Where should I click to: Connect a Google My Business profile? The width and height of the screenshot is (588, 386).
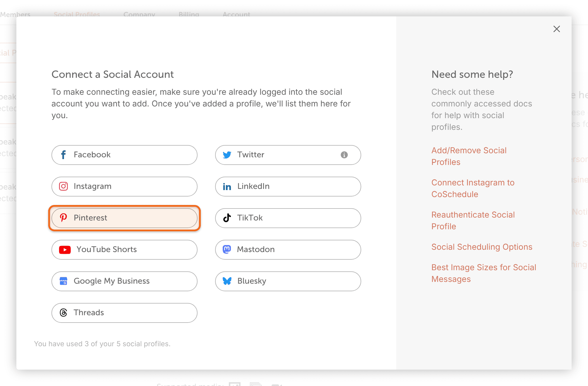click(x=124, y=281)
